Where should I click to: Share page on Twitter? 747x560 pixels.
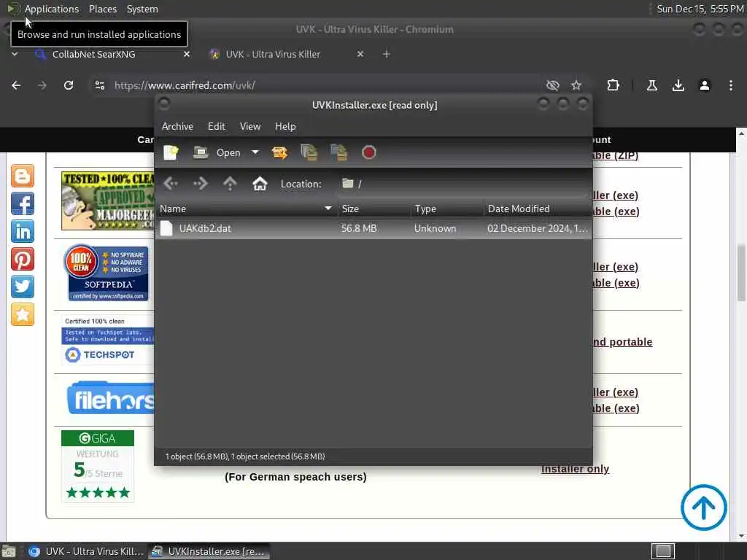click(23, 286)
